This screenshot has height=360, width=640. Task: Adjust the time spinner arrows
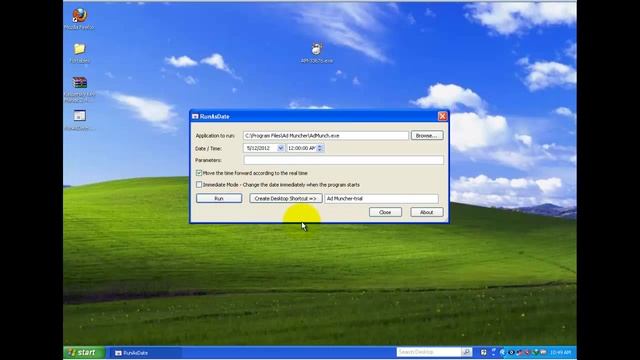[x=320, y=148]
